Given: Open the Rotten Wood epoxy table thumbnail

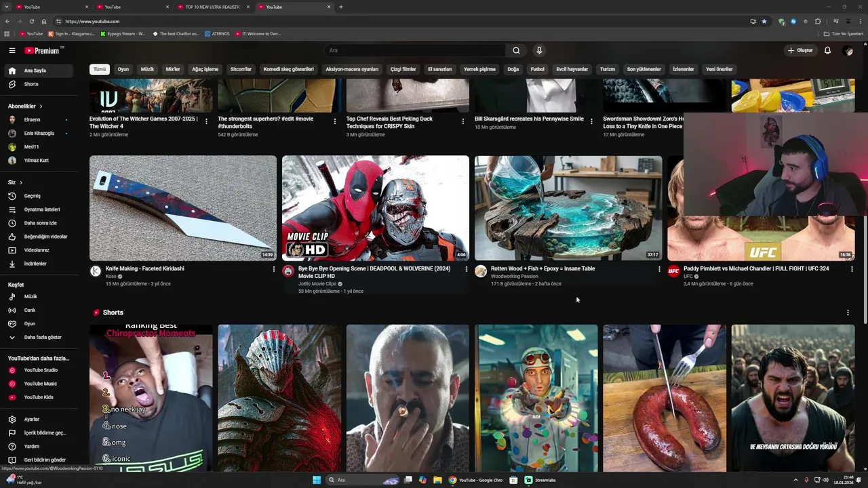Looking at the screenshot, I should (568, 208).
